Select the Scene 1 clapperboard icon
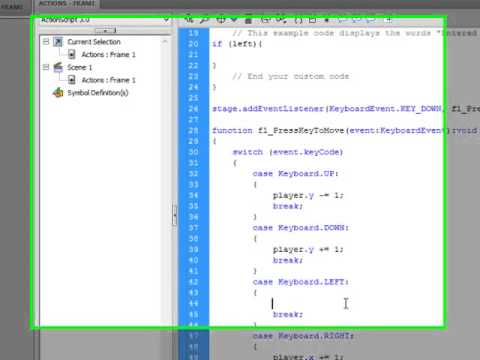 click(x=58, y=67)
